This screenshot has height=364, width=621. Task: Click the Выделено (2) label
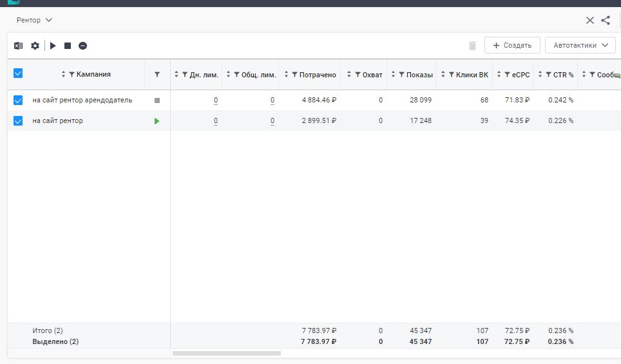click(x=55, y=341)
